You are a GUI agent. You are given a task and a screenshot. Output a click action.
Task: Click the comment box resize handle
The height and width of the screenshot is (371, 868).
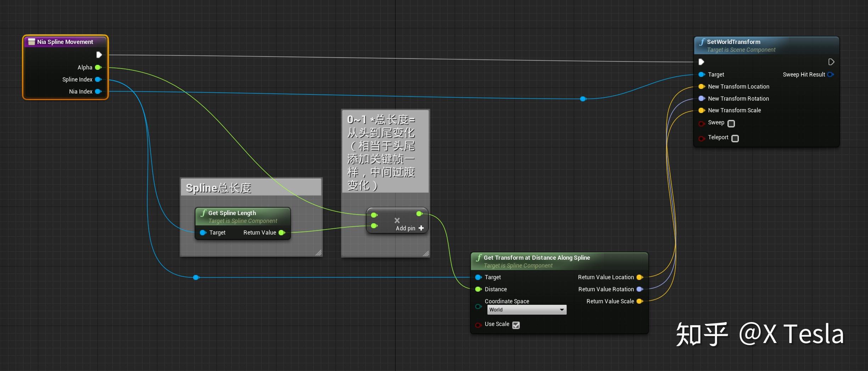[x=319, y=253]
